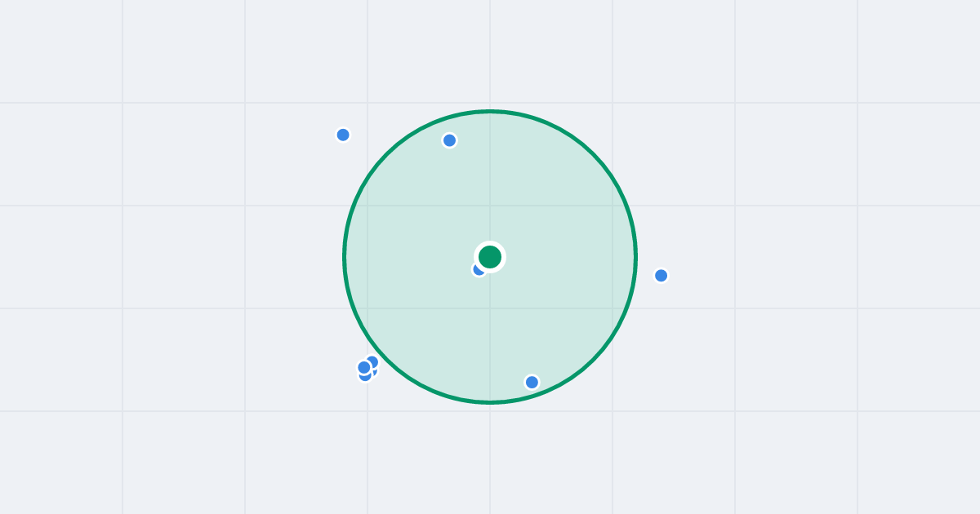This screenshot has height=514, width=980.
Task: Pick the blue dot right of the circle
Action: coord(661,276)
